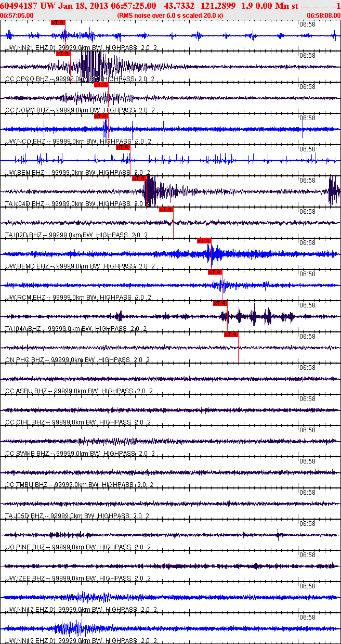Viewport: 341px width, 644px height.
Task: Select the pick flag on the UW.BEN trace
Action: click(123, 147)
